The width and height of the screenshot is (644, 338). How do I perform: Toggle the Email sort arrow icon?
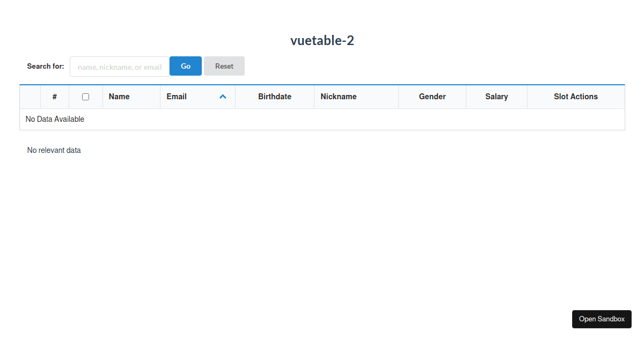[x=223, y=97]
